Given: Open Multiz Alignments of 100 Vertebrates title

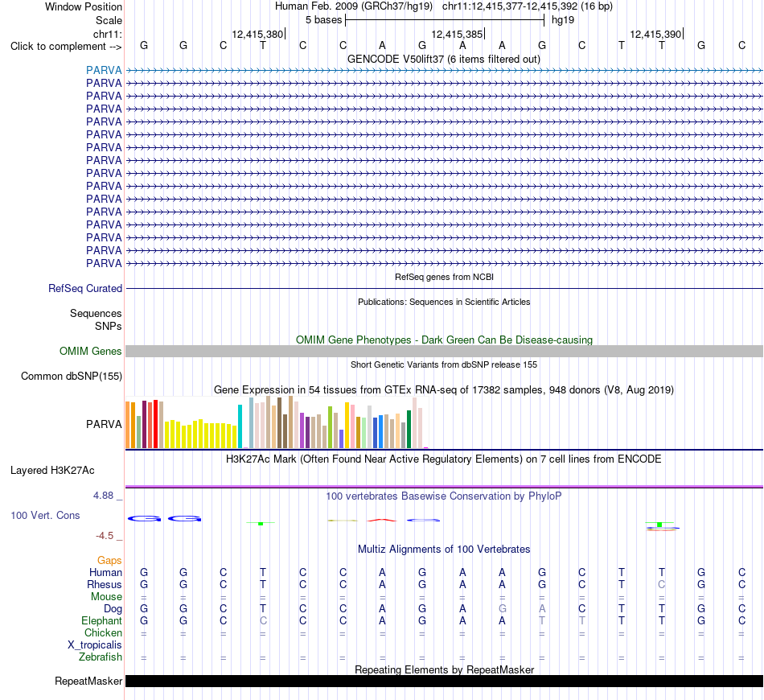Looking at the screenshot, I should pos(444,550).
